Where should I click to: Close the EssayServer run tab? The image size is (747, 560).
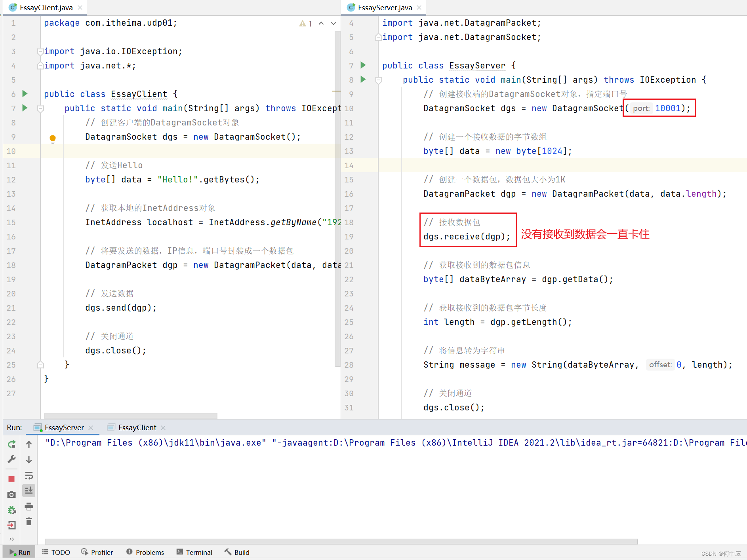pos(91,428)
